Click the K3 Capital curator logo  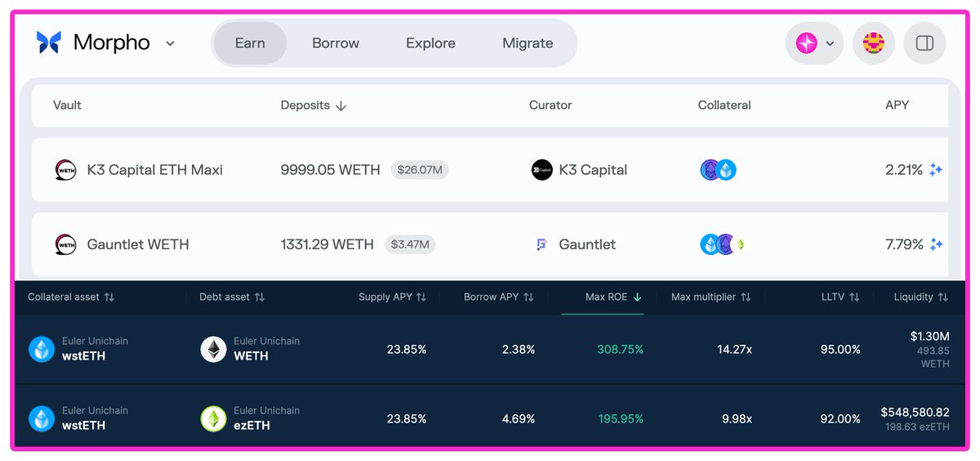tap(541, 170)
